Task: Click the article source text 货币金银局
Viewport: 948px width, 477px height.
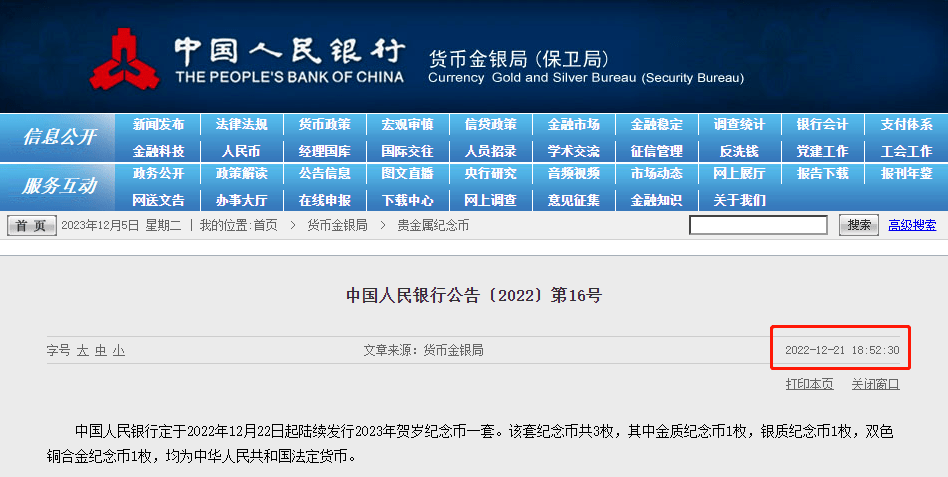Action: [453, 350]
